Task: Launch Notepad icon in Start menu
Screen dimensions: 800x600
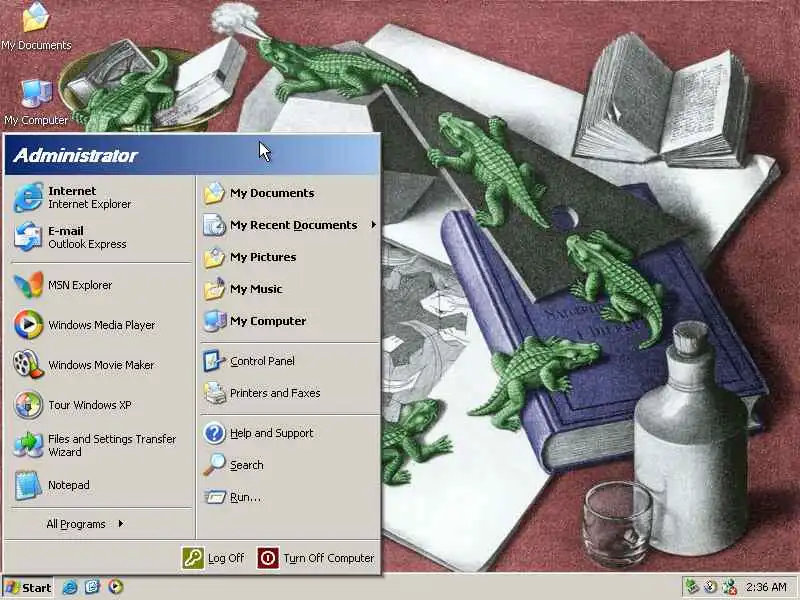Action: [28, 485]
